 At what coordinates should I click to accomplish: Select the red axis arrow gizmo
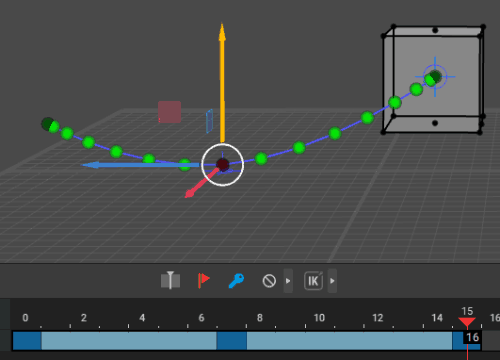[x=201, y=184]
